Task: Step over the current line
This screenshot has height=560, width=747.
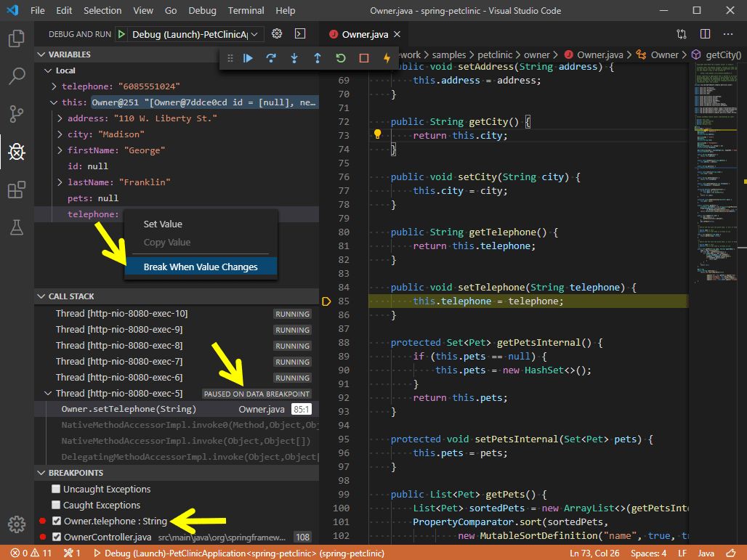Action: (271, 58)
